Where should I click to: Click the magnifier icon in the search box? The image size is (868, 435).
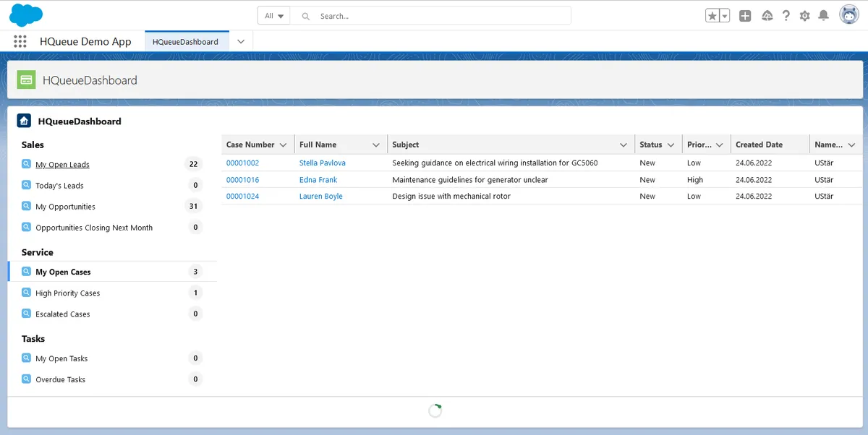(306, 16)
